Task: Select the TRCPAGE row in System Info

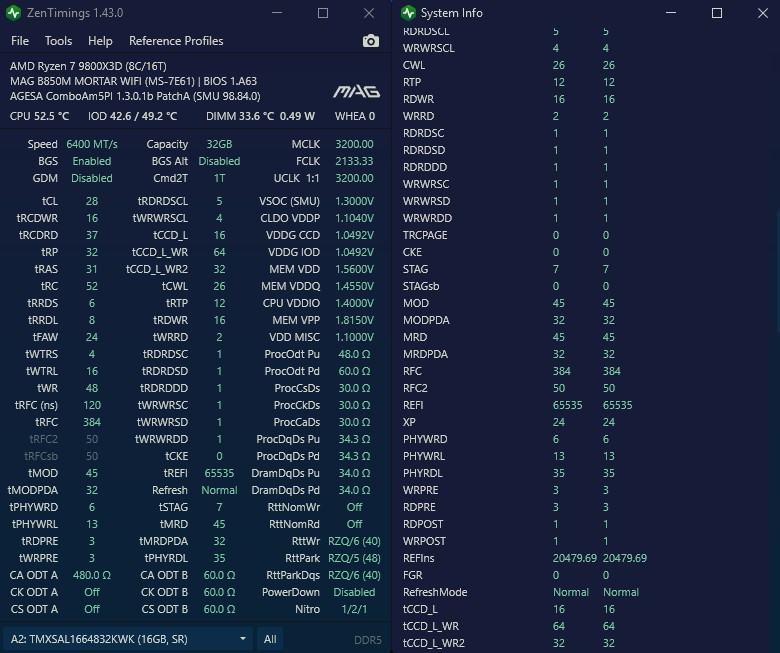Action: (506, 235)
